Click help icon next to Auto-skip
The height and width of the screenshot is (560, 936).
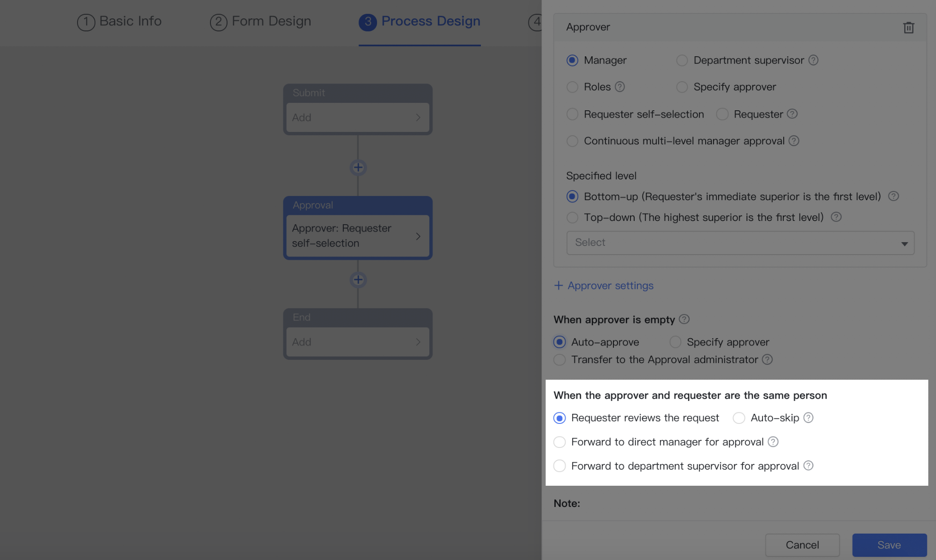(808, 418)
